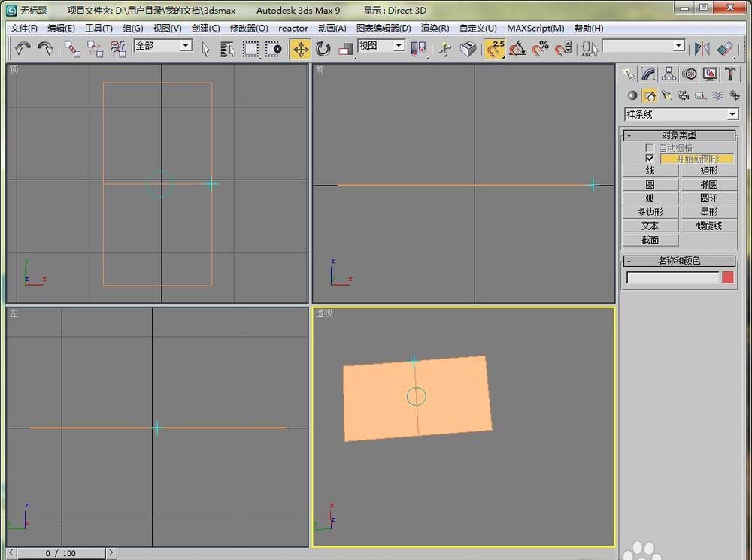Click the Bind to Space Warp tool
The image size is (752, 560).
point(117,48)
